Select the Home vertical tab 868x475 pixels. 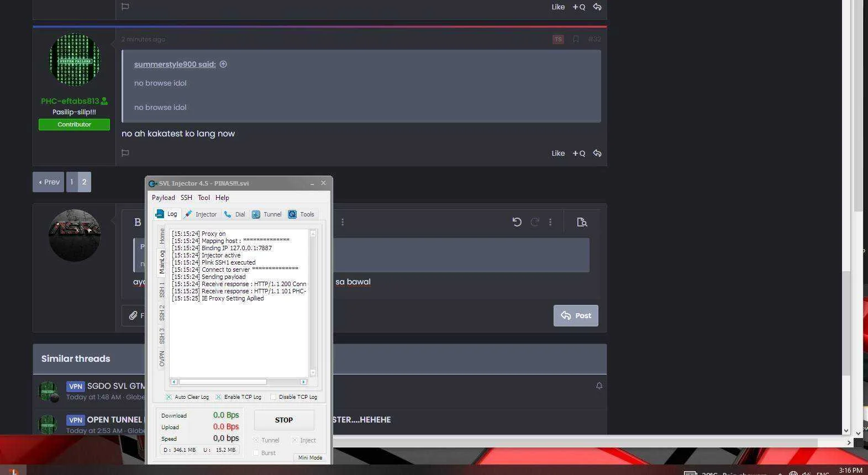(x=162, y=236)
